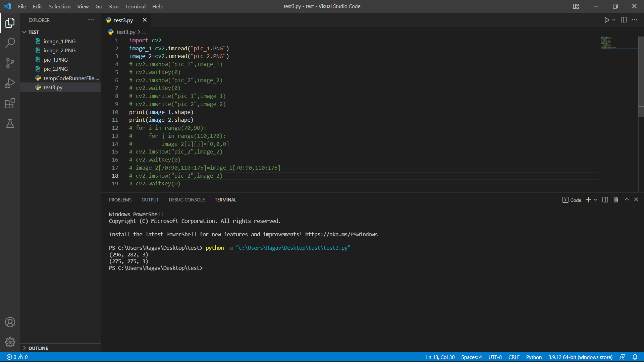Open the Testing view
644x362 pixels.
10,123
